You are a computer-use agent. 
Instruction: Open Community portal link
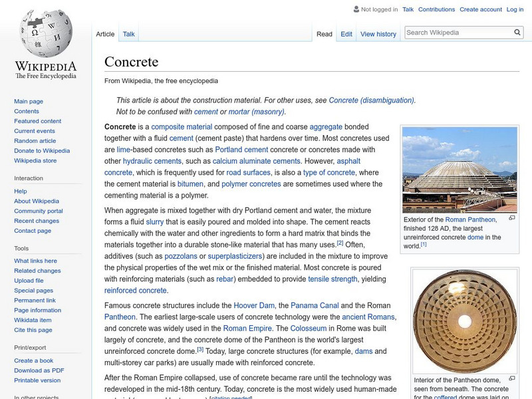39,211
